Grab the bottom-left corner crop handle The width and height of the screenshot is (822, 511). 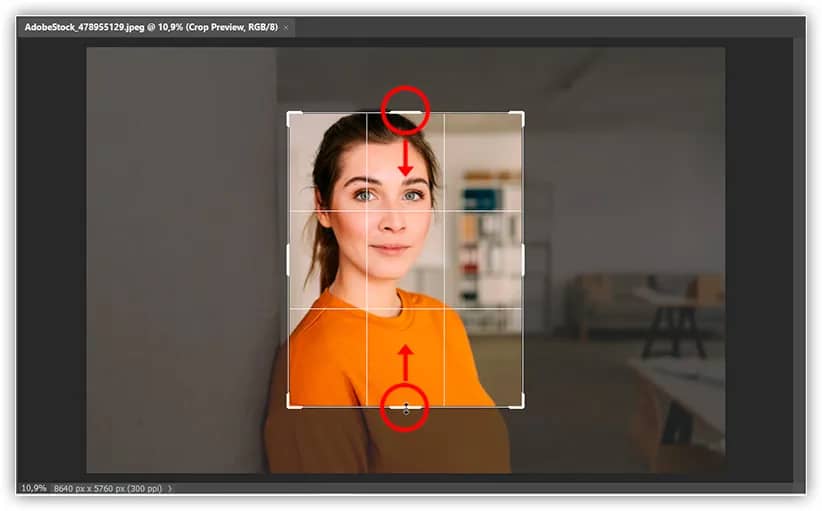[x=290, y=405]
